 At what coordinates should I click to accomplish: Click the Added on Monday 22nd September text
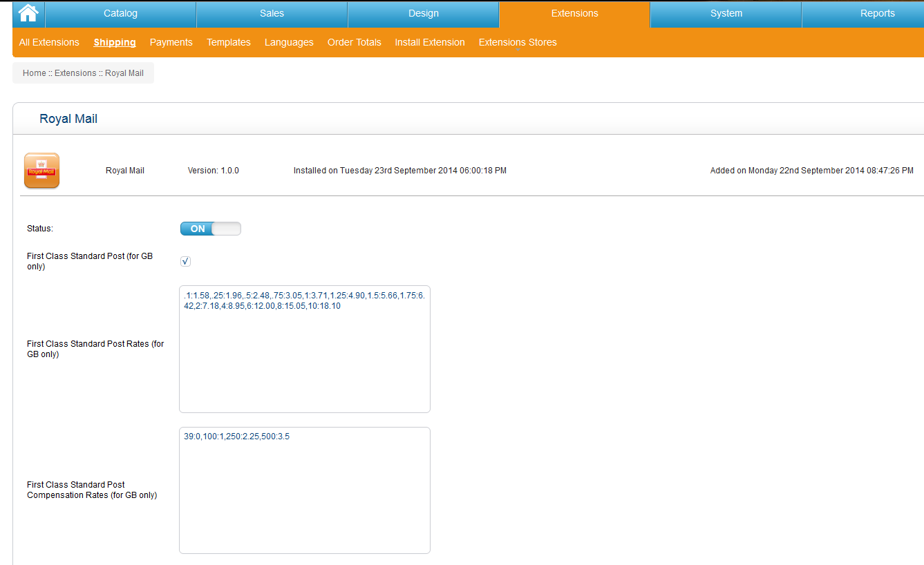pos(812,171)
